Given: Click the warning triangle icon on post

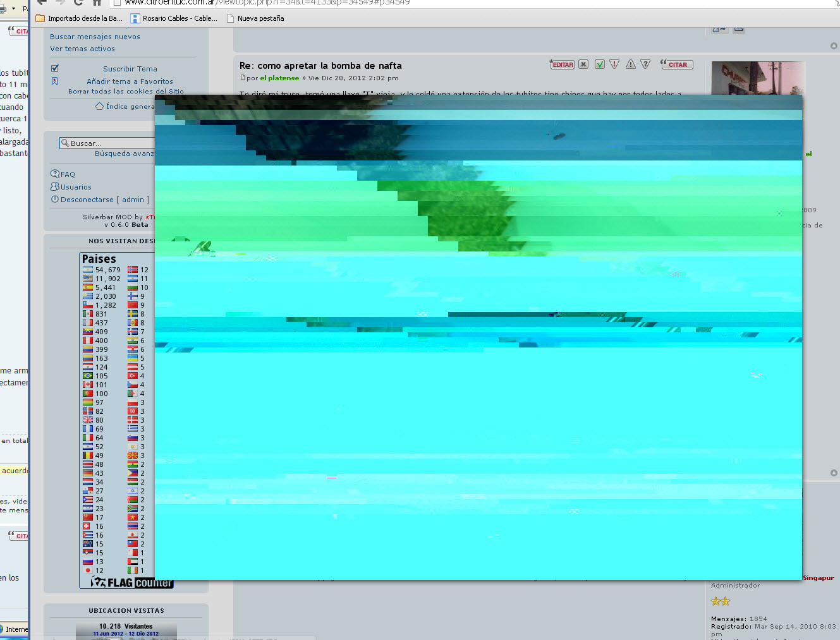Looking at the screenshot, I should click(x=631, y=64).
